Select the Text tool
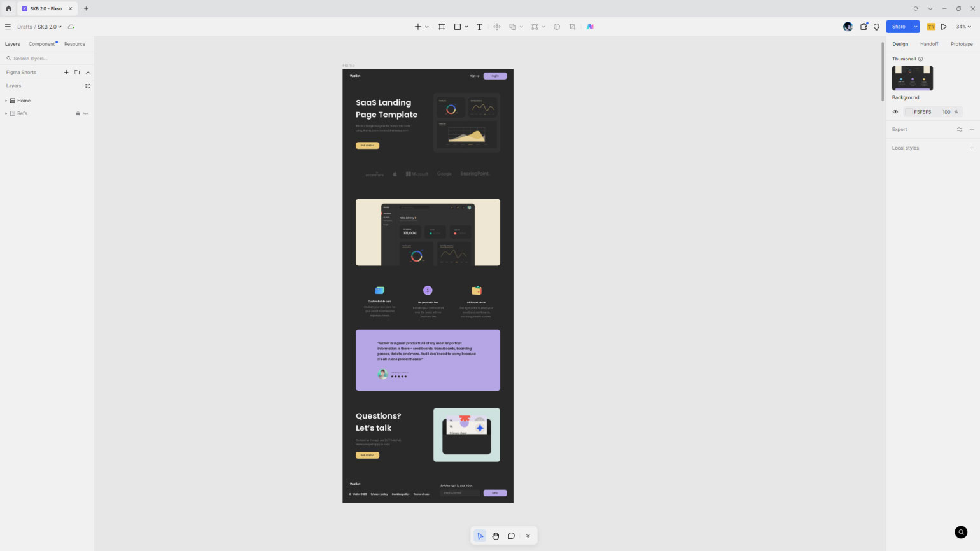980x551 pixels. tap(479, 27)
